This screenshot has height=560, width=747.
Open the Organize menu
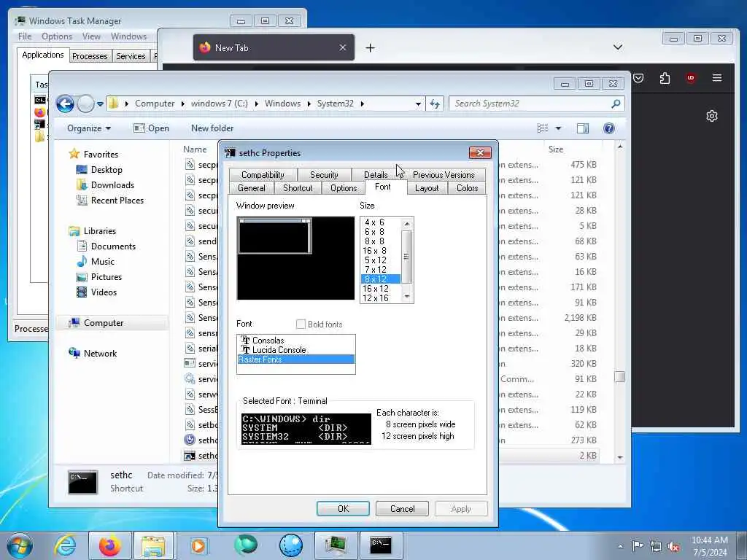[x=88, y=128]
